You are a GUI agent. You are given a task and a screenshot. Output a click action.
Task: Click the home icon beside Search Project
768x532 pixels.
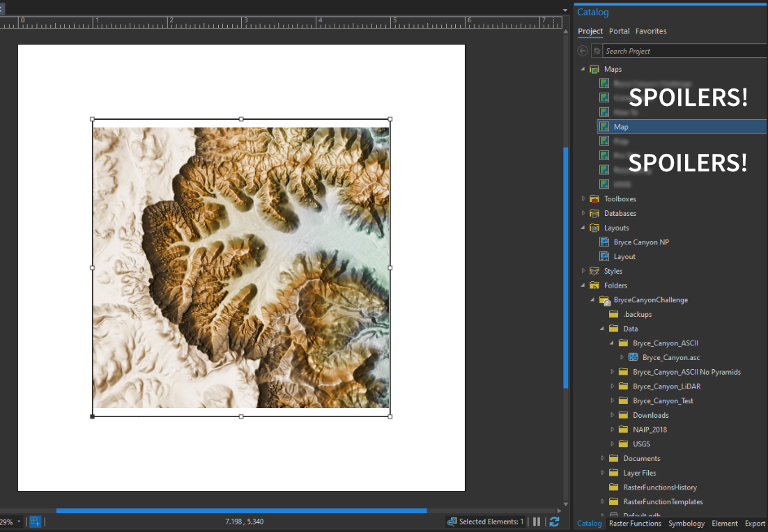click(597, 51)
